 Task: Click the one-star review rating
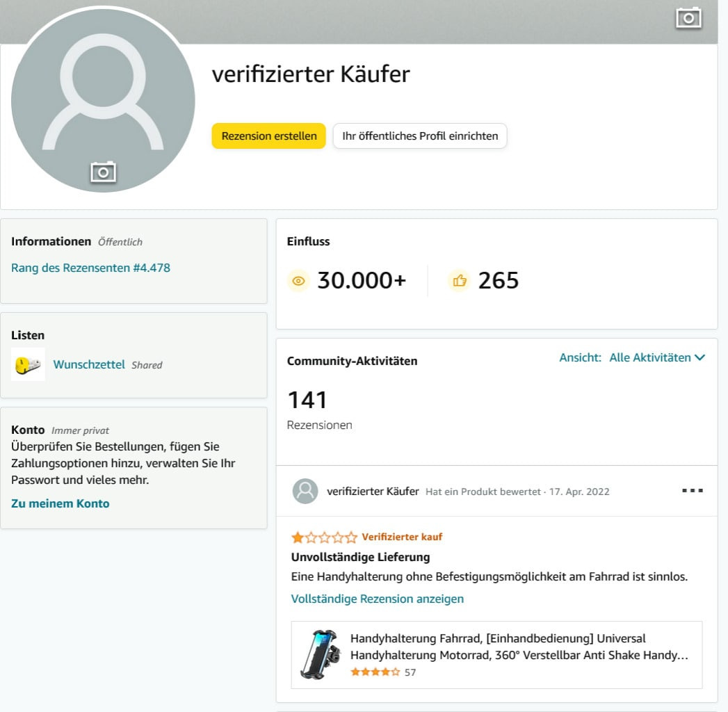324,537
